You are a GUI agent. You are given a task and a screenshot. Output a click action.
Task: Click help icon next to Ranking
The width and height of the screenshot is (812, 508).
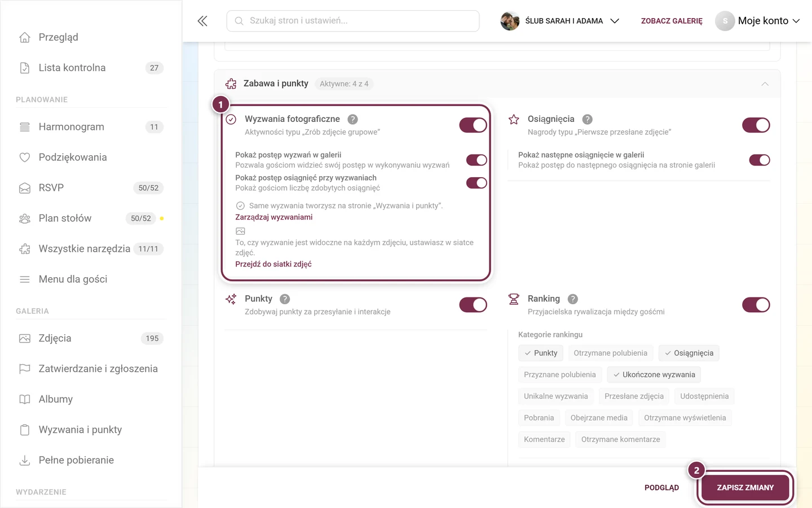[572, 299]
